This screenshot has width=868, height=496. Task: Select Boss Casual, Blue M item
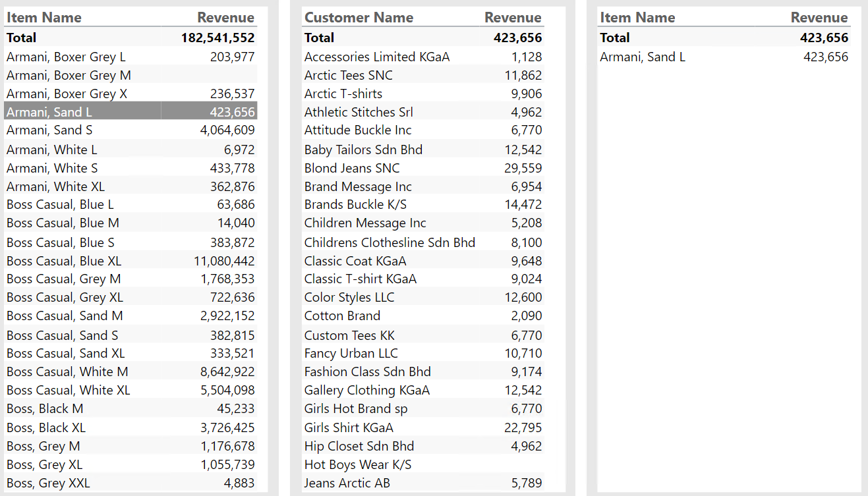[63, 223]
